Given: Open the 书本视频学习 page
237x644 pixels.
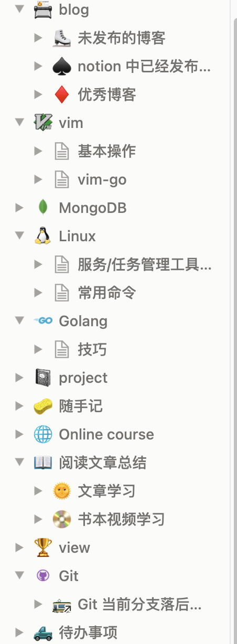Looking at the screenshot, I should tap(121, 519).
